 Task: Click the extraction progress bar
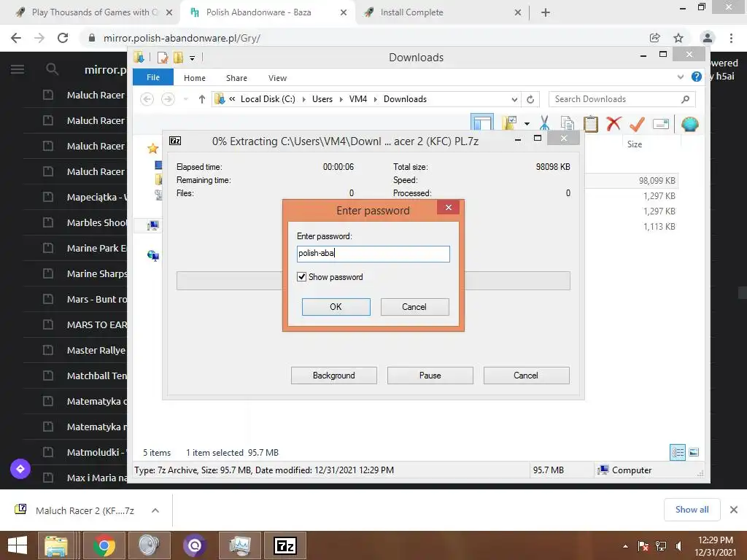[373, 281]
